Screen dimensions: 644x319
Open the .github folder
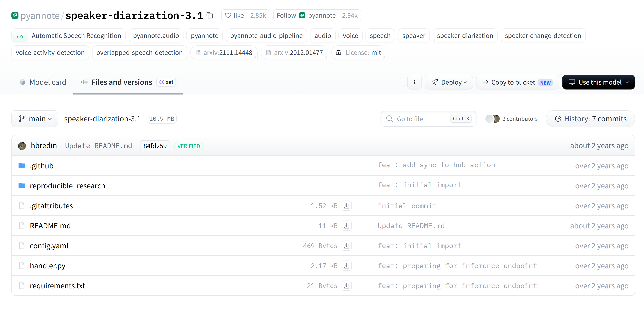point(41,166)
